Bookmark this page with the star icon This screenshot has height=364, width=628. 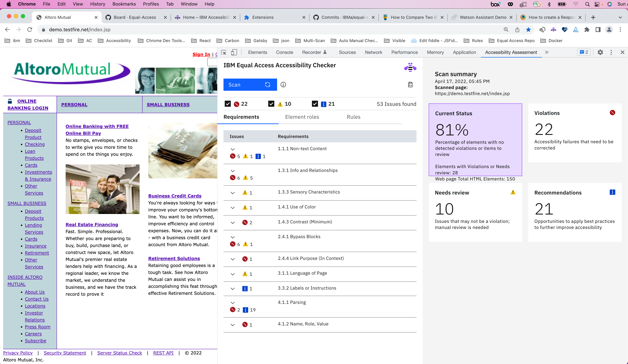tap(528, 30)
